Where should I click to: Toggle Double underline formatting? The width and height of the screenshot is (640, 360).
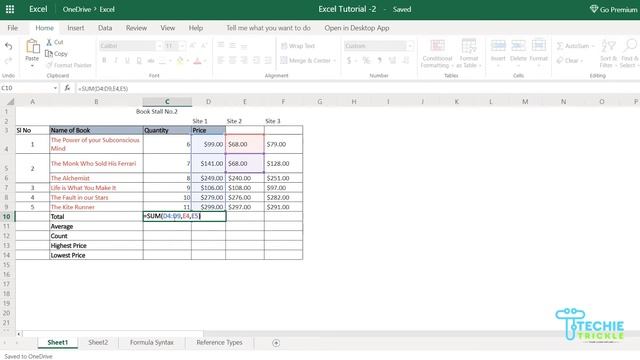point(139,60)
